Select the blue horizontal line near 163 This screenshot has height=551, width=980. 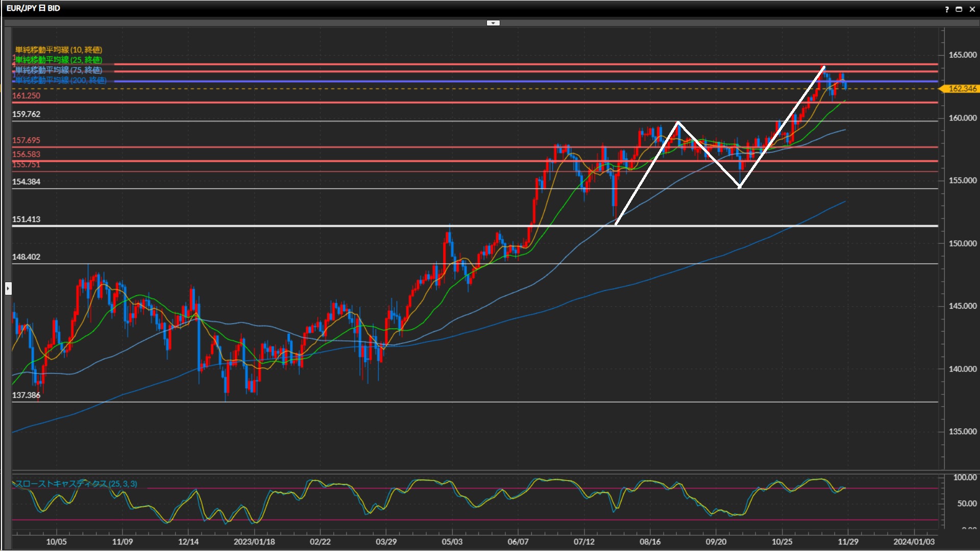coord(408,81)
